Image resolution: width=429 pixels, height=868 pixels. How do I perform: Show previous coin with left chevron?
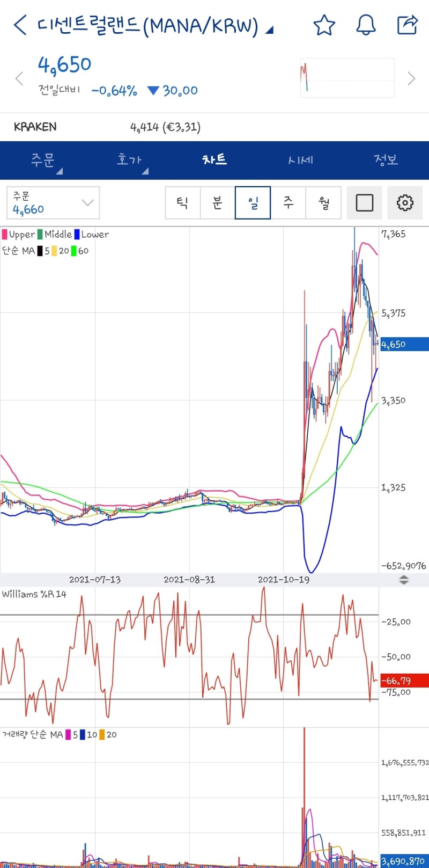19,79
